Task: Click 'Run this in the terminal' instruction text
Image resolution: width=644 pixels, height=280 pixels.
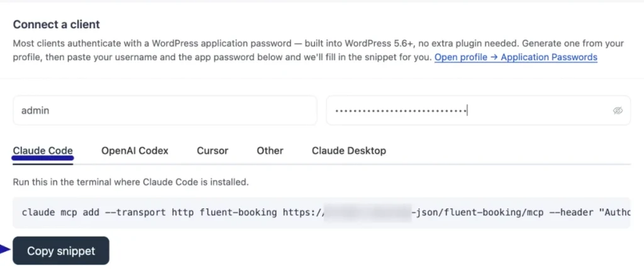Action: pos(131,181)
